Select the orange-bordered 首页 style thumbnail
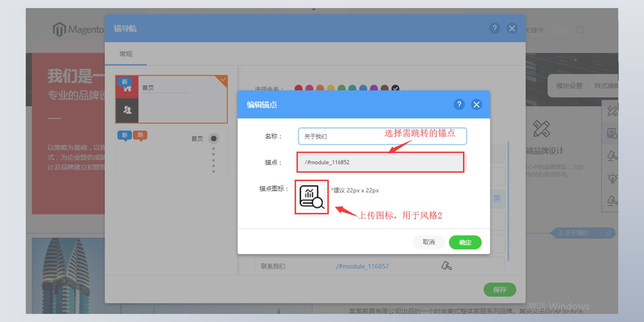Image resolution: width=644 pixels, height=322 pixels. (x=171, y=99)
